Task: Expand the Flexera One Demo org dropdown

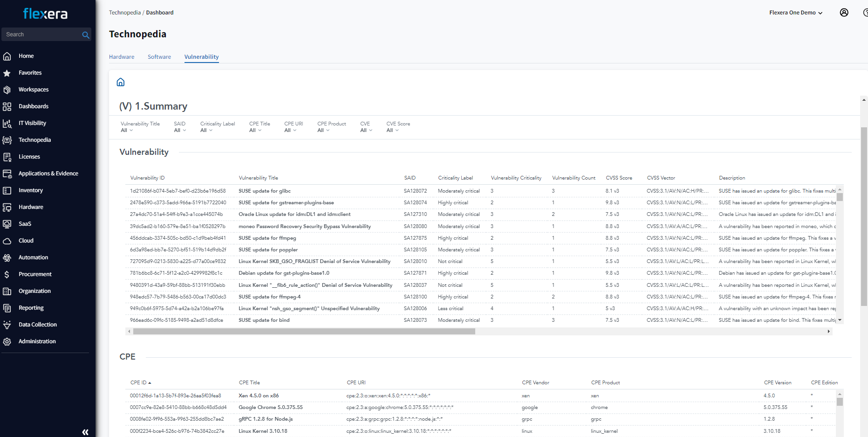Action: point(795,13)
